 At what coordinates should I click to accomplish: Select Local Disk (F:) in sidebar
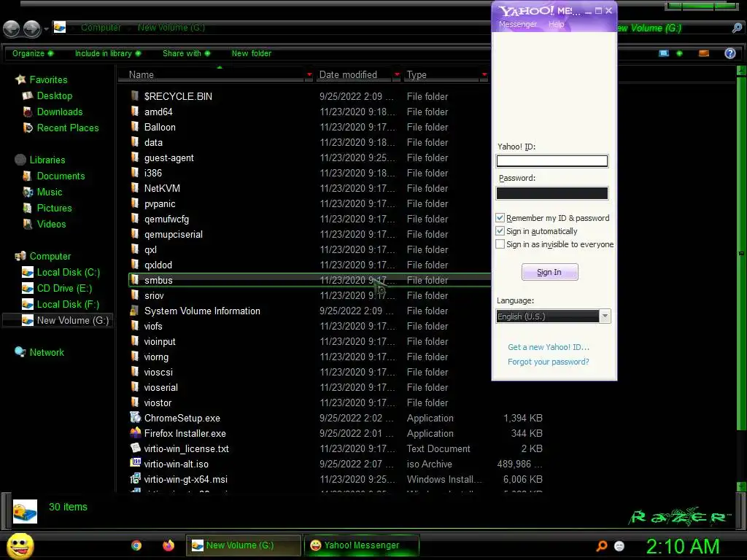click(x=61, y=304)
